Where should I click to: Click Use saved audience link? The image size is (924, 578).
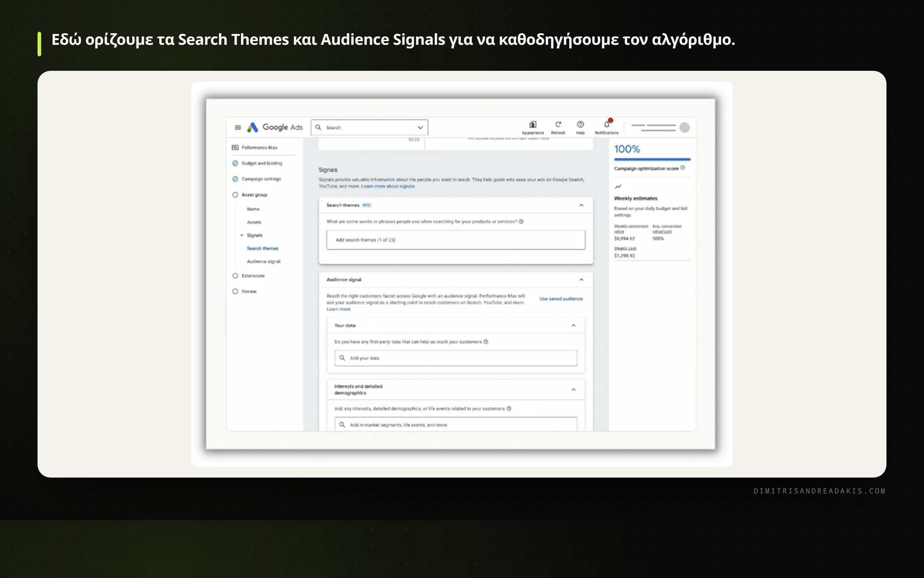[561, 298]
